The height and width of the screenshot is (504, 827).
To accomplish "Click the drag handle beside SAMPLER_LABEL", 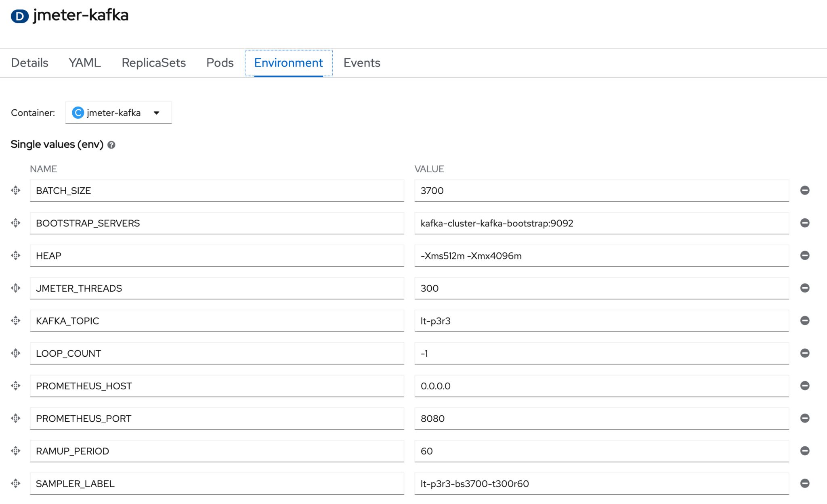I will pyautogui.click(x=15, y=483).
